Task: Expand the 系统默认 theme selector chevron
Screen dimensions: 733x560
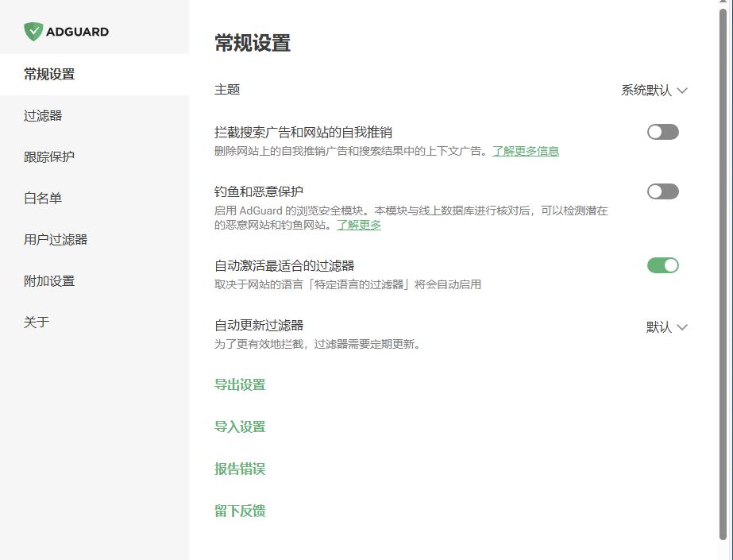Action: coord(681,90)
